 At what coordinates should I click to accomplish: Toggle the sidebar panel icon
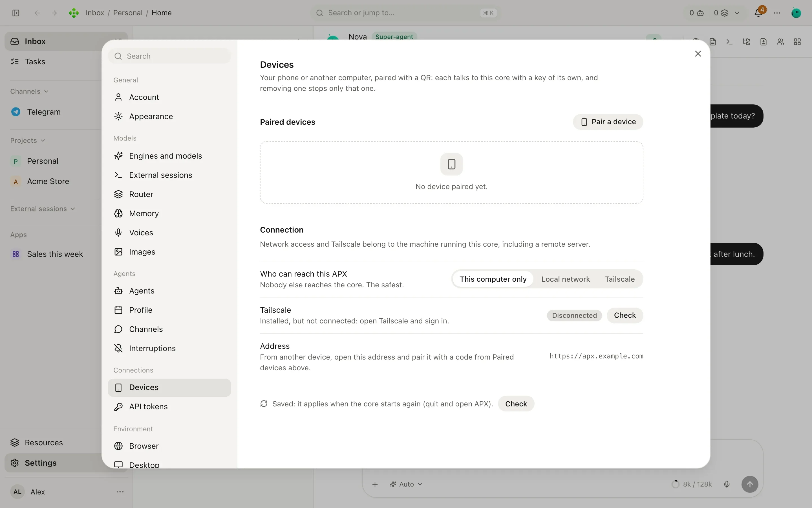point(16,13)
